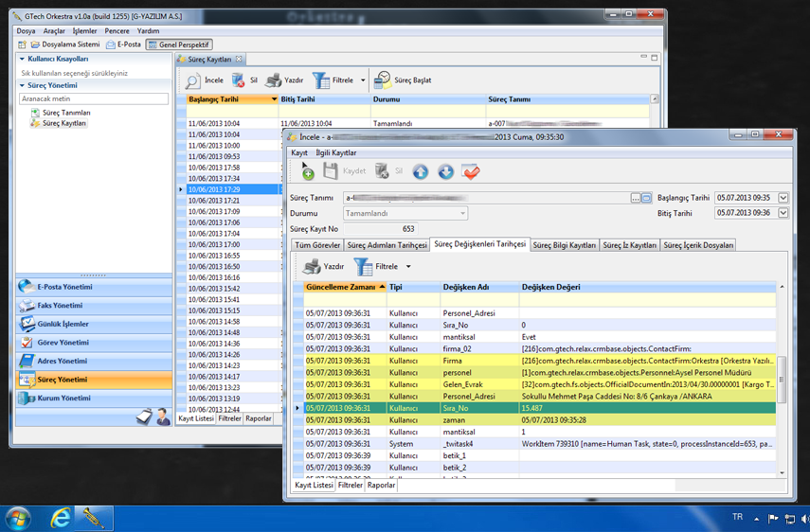Click the Süreç Başlat clock icon

tap(383, 80)
